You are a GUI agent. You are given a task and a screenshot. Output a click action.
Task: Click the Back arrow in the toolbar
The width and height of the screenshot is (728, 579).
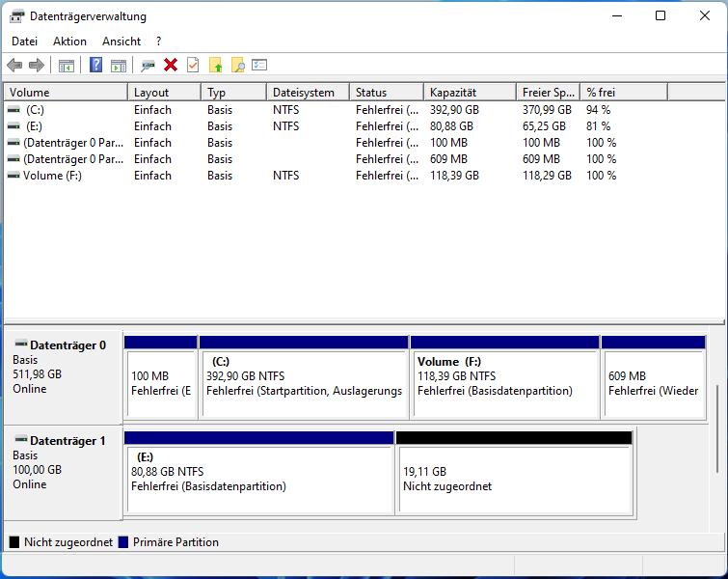(x=14, y=65)
